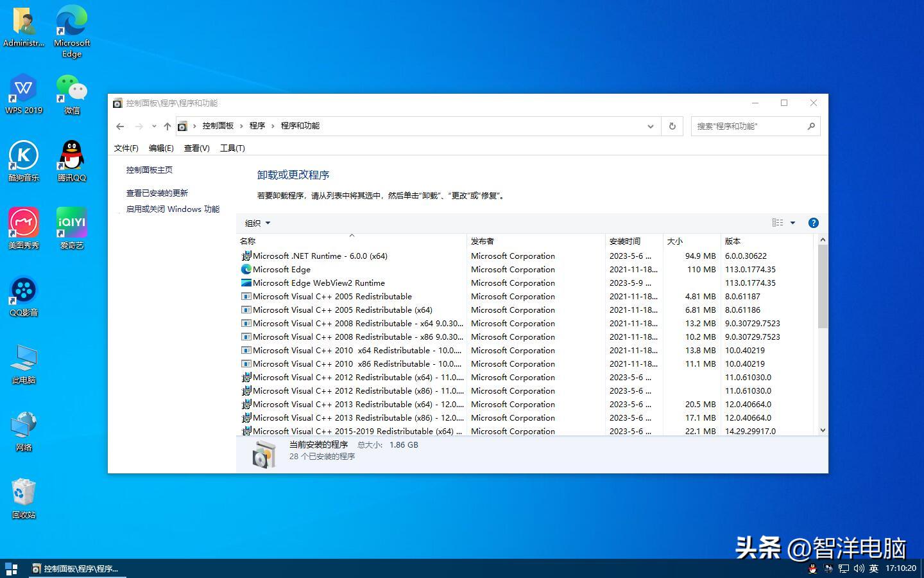Expand the 组织 dropdown
Screen dimensions: 924x578
(x=257, y=223)
